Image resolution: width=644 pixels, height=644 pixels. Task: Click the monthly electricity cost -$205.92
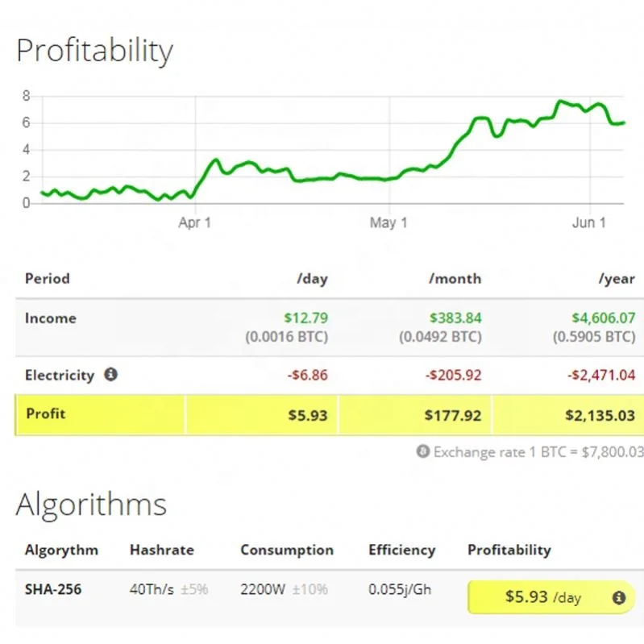point(452,376)
